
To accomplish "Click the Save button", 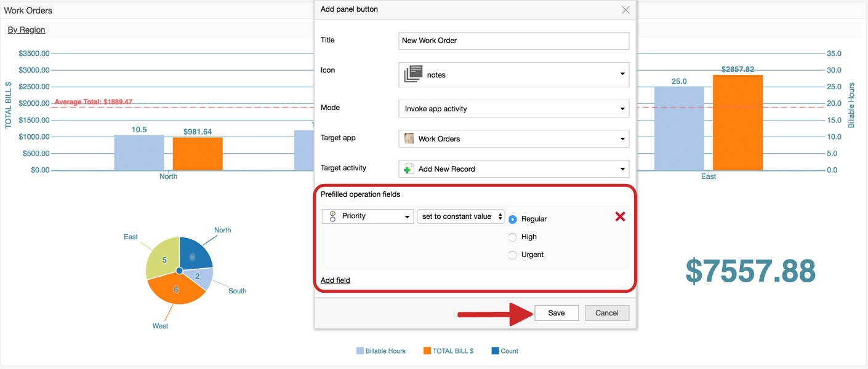I will point(557,313).
